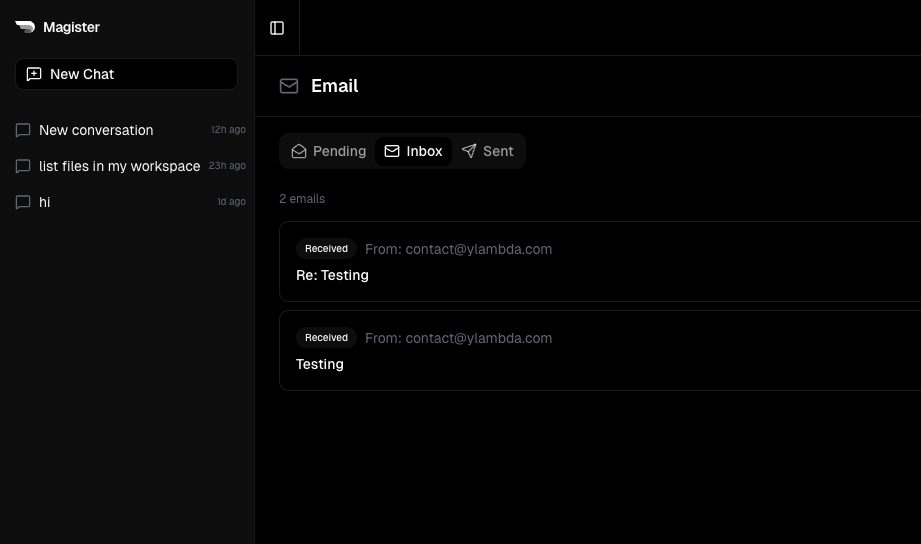Click the Magister logo icon
This screenshot has height=544, width=921.
pyautogui.click(x=25, y=27)
